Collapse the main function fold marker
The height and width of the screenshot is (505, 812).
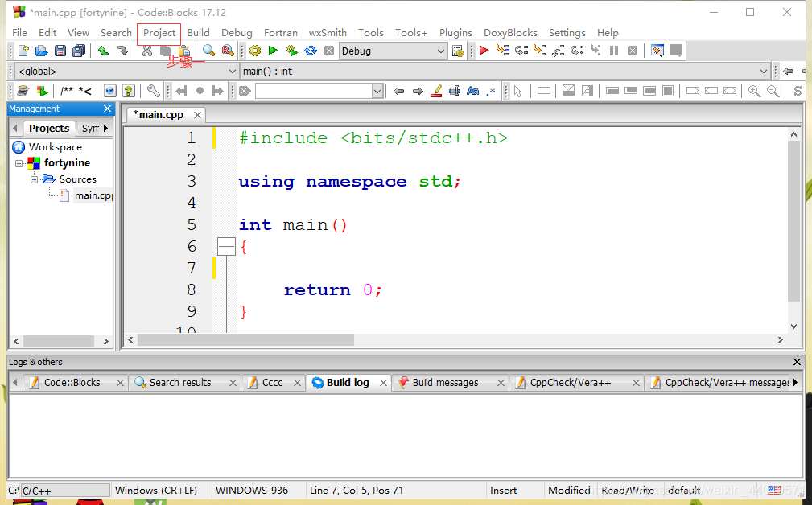(226, 247)
